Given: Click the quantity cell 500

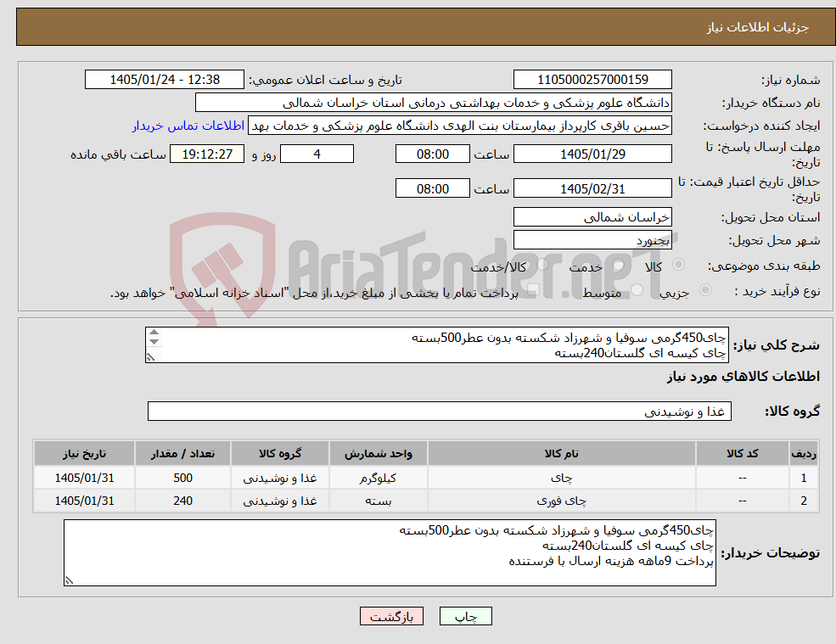Looking at the screenshot, I should [x=182, y=478].
